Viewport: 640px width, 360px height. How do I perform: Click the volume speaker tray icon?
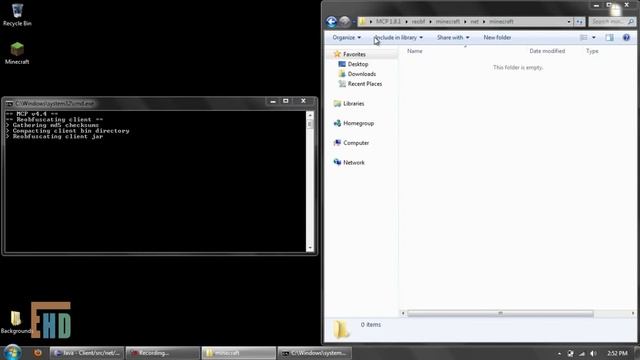click(x=593, y=353)
